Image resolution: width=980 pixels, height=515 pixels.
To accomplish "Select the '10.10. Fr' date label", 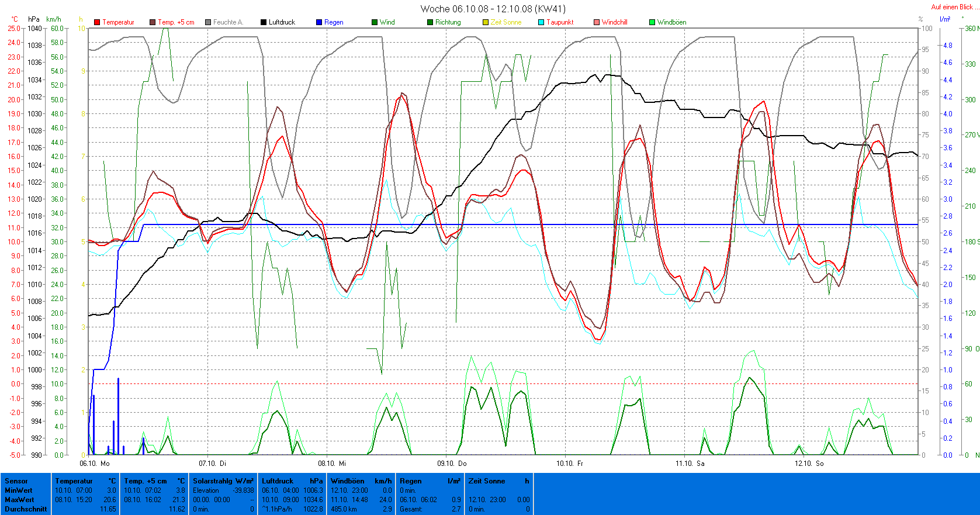I will (x=570, y=464).
